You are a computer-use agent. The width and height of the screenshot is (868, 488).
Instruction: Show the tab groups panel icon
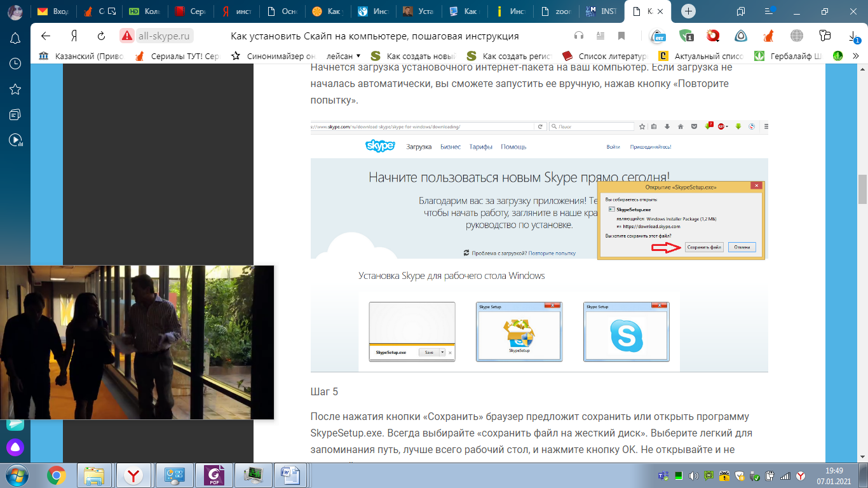coord(741,11)
